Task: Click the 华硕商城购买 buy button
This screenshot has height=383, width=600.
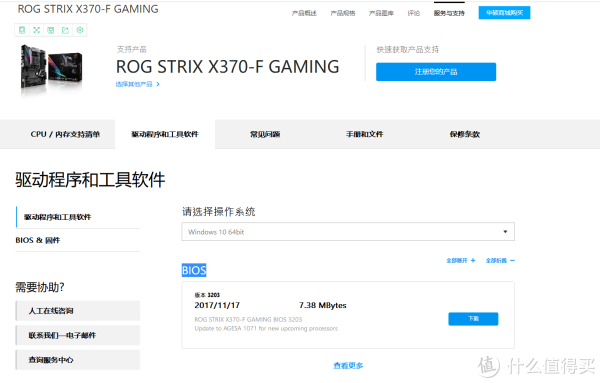Action: (504, 13)
